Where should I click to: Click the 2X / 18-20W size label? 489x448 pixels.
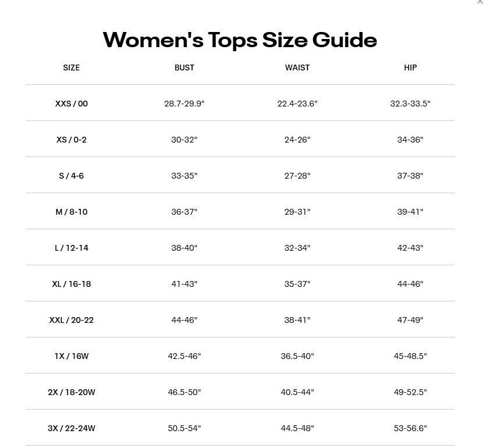(71, 392)
